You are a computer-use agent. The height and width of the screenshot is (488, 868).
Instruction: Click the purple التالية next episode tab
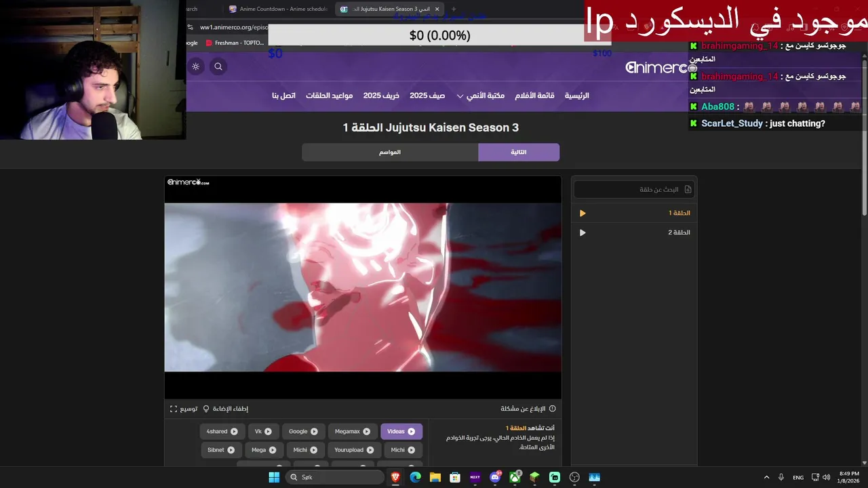(x=519, y=152)
